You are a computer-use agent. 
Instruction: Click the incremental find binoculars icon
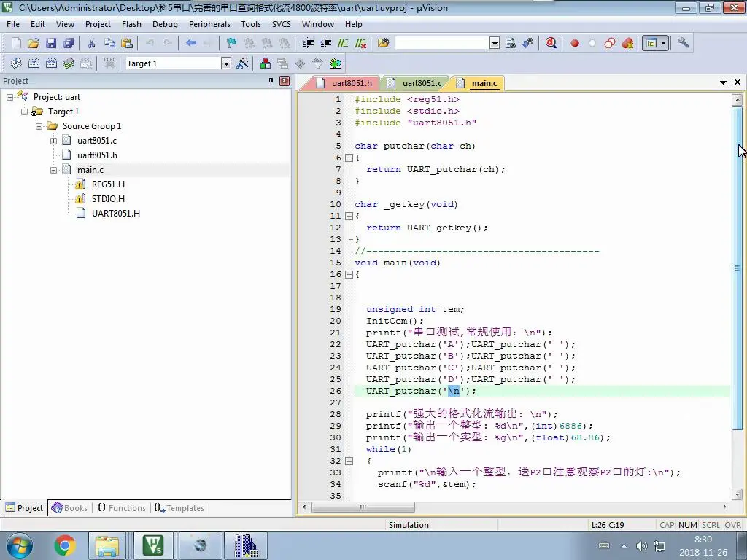(x=528, y=43)
